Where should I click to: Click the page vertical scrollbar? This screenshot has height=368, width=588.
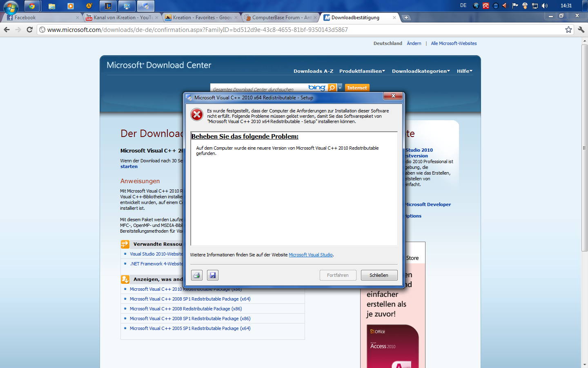tap(584, 148)
